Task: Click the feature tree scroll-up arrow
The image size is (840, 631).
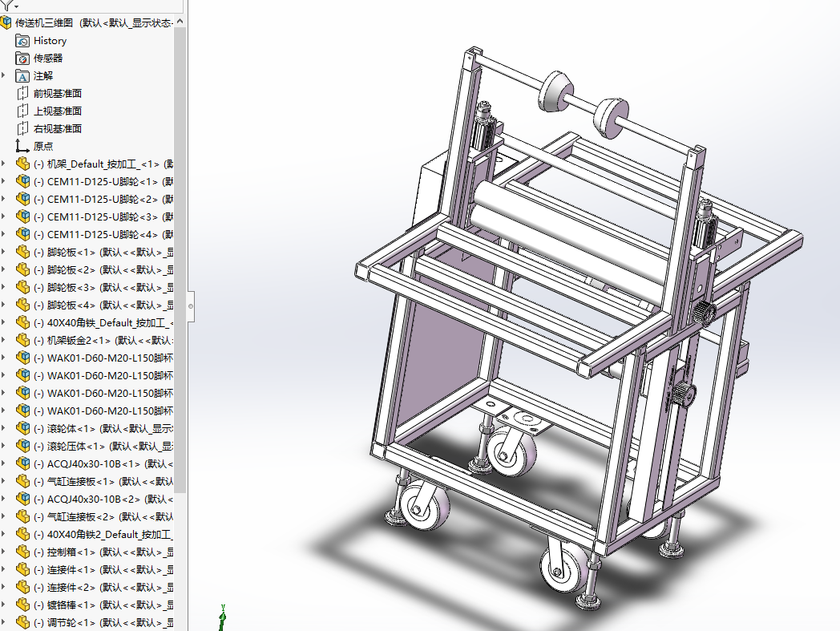Action: pos(180,22)
